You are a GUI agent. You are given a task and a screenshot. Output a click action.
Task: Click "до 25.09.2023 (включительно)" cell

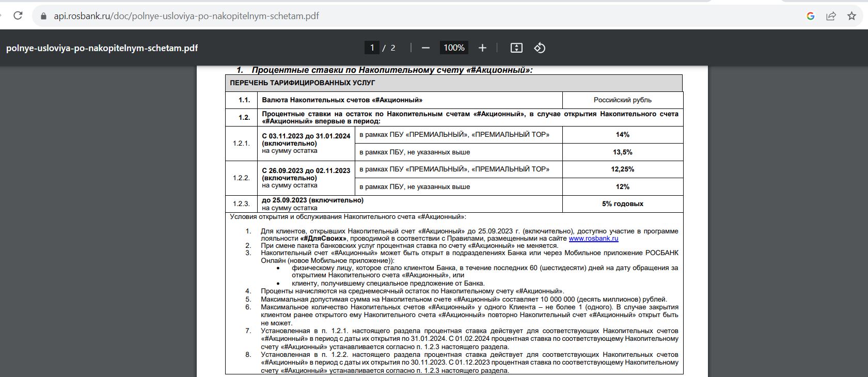[410, 204]
